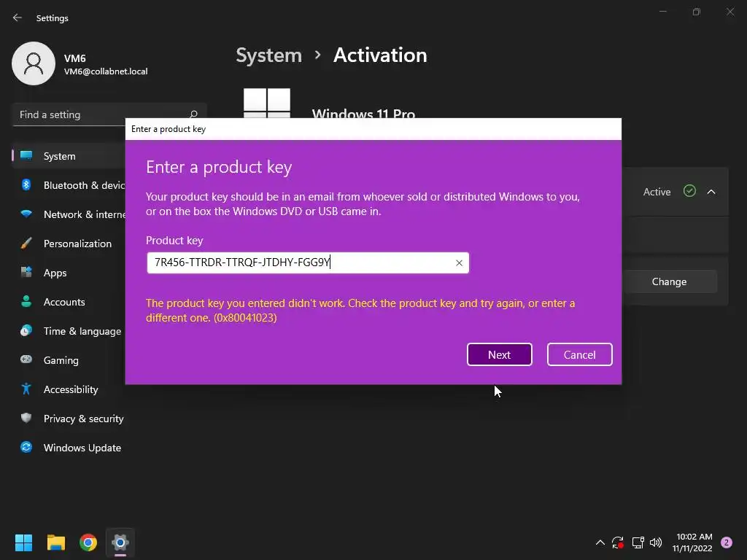Launch Google Chrome from taskbar
The image size is (747, 560).
(88, 542)
